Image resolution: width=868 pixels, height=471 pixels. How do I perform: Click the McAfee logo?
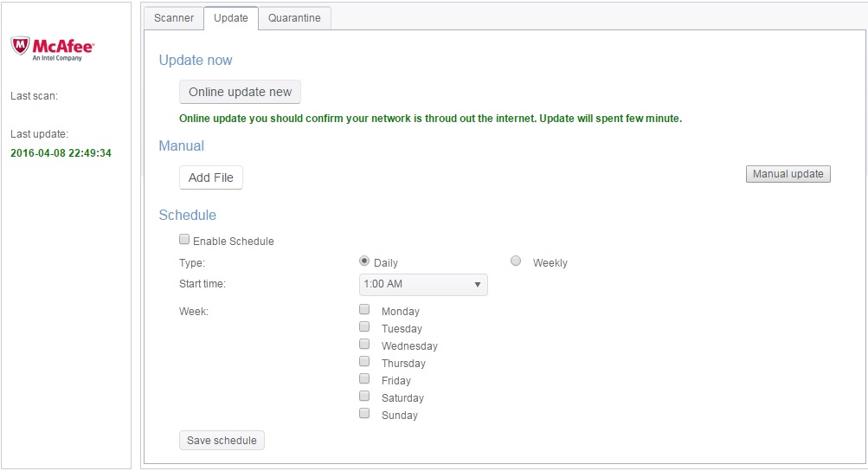point(52,48)
